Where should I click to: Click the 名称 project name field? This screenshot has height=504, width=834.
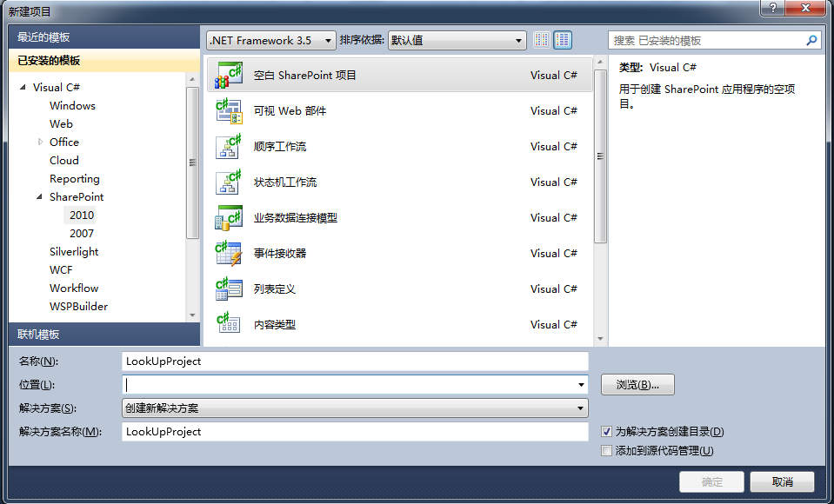pos(355,361)
